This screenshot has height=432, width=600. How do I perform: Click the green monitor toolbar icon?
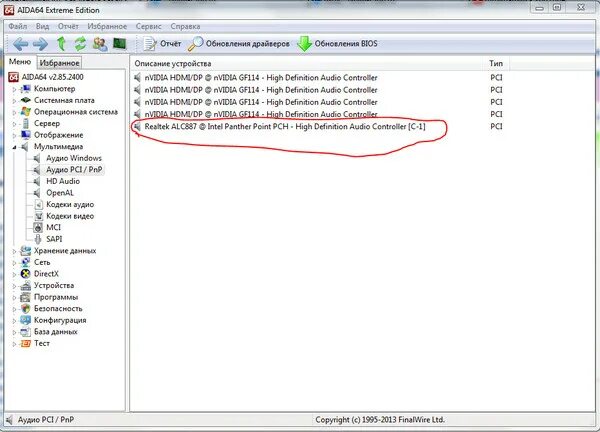click(120, 44)
